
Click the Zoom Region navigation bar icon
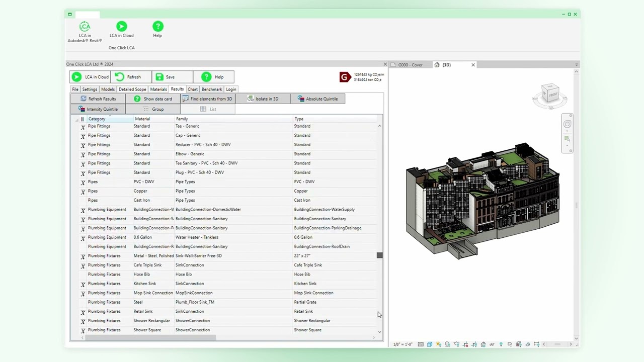pos(567,138)
